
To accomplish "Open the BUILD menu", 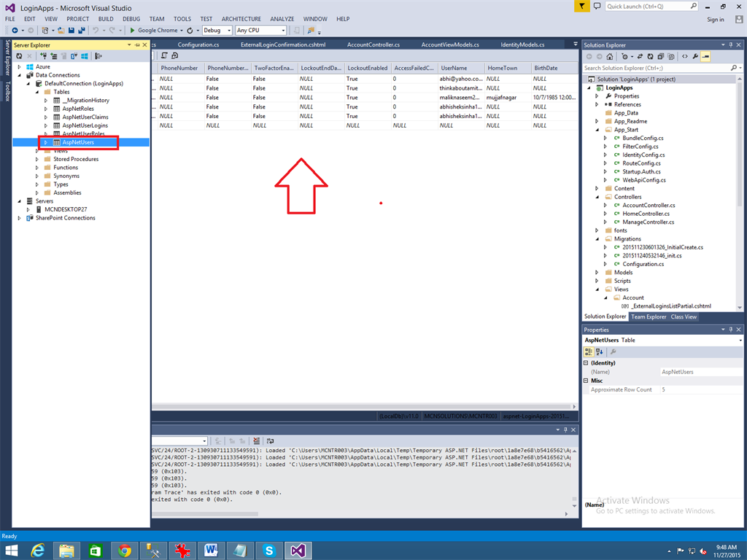I will tap(106, 19).
